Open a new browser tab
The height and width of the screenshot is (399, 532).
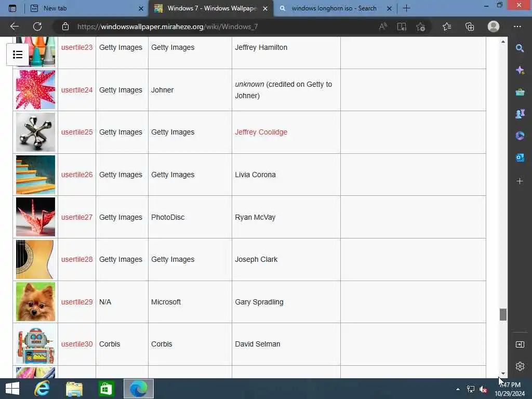point(406,8)
